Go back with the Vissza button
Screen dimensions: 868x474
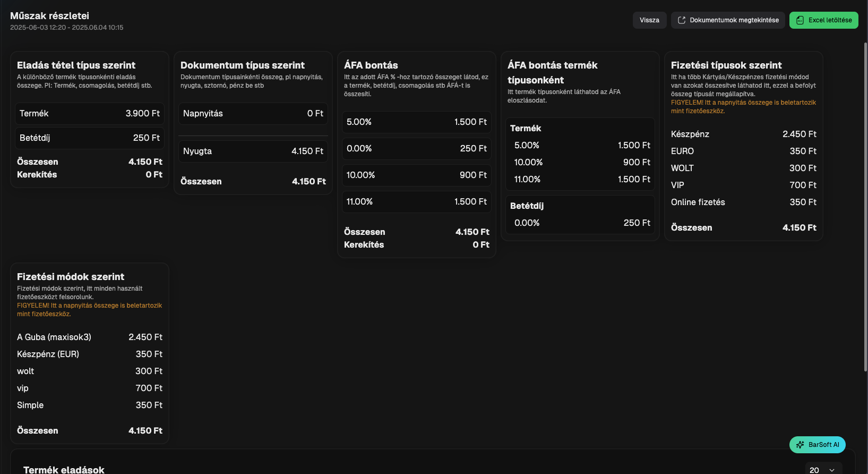(649, 20)
